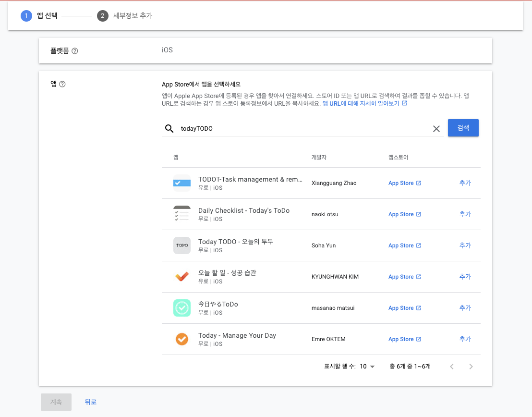Open App Store link for Xiangguang Zhao app
Image resolution: width=532 pixels, height=417 pixels.
pos(404,183)
